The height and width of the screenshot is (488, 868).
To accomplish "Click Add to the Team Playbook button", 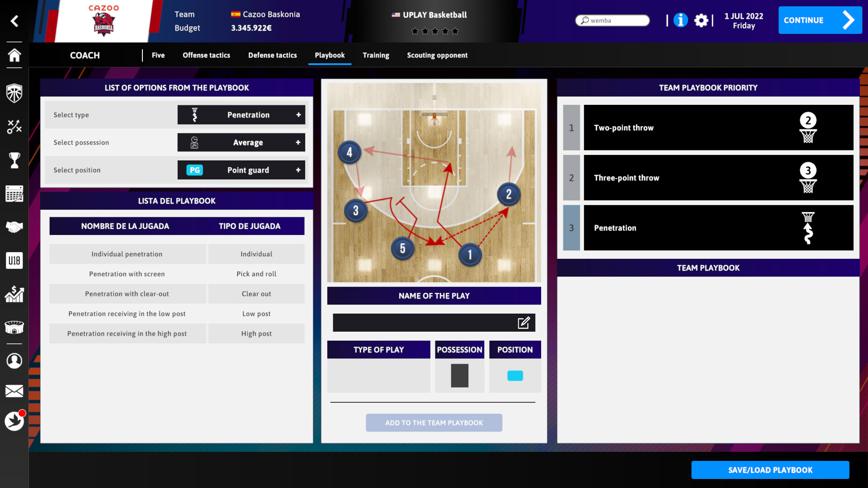I will tap(434, 422).
